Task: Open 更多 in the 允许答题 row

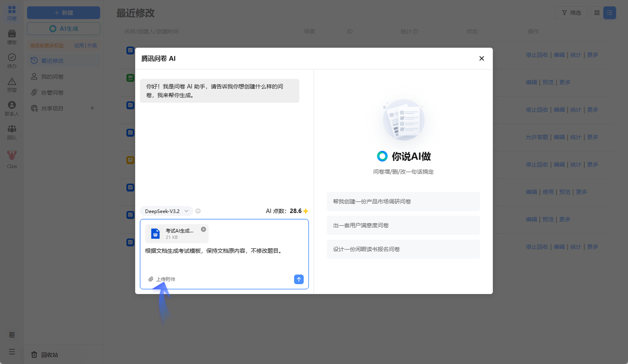Action: (x=592, y=137)
